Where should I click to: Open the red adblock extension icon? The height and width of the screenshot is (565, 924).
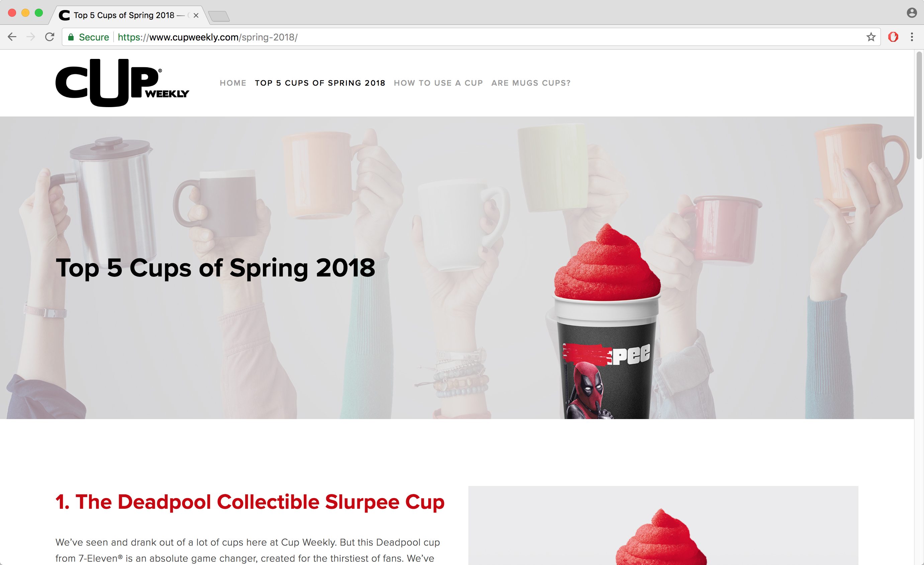[x=893, y=37]
